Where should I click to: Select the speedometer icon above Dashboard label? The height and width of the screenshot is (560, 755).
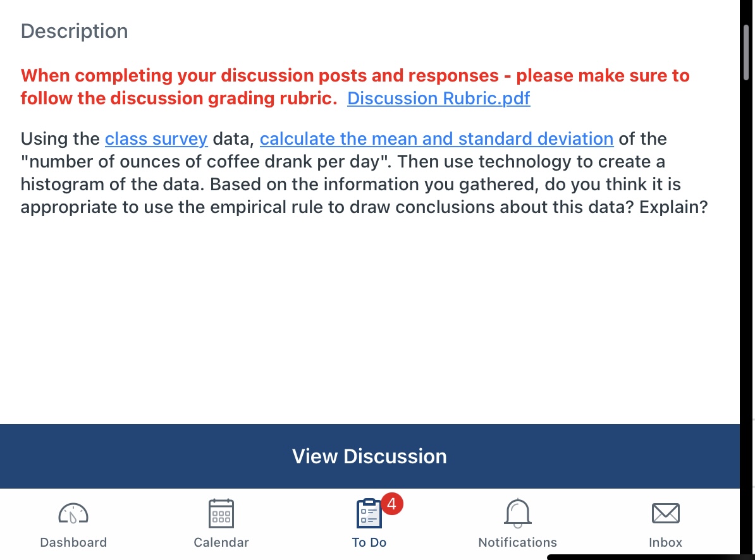point(73,513)
